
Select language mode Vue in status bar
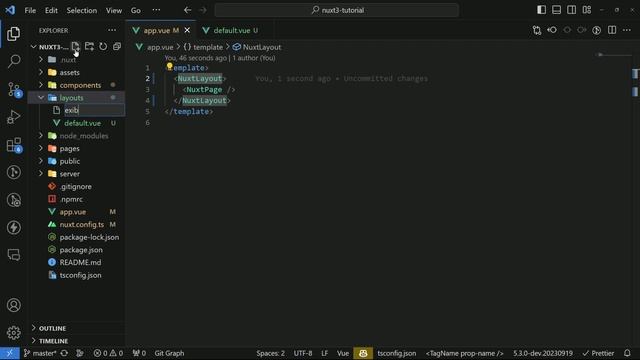[x=343, y=353]
